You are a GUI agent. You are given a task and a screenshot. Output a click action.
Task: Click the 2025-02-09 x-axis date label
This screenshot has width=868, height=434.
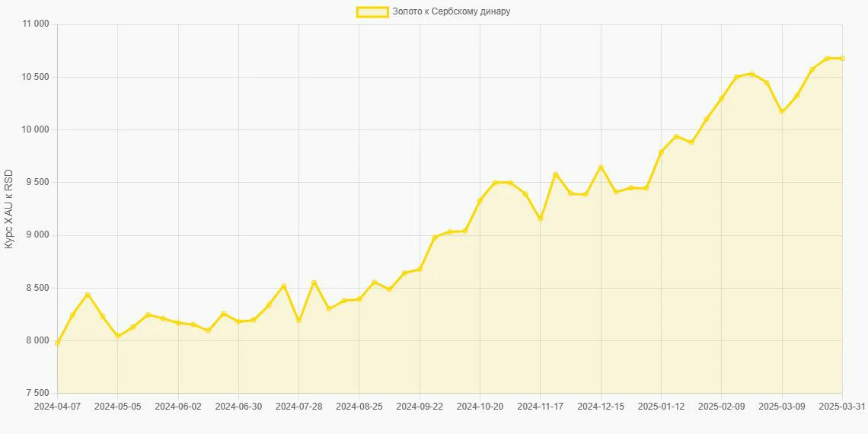[721, 407]
